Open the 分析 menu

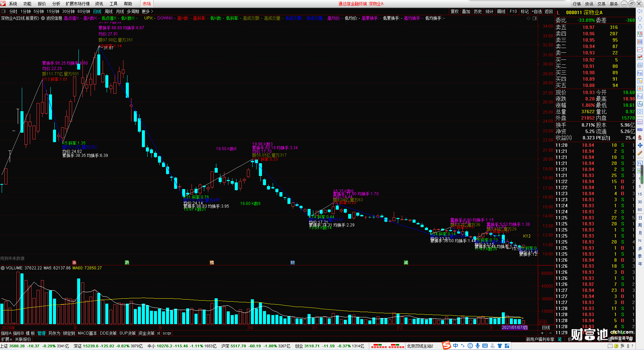click(56, 4)
